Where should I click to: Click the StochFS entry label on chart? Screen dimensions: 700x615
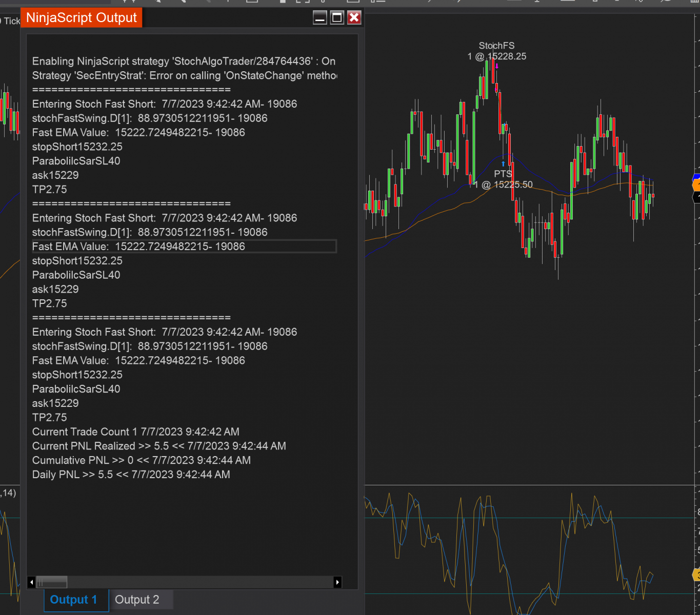pos(496,46)
